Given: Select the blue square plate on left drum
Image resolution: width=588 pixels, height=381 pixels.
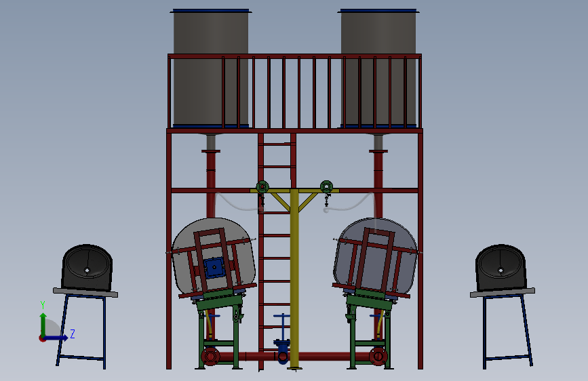Looking at the screenshot, I should coord(214,267).
